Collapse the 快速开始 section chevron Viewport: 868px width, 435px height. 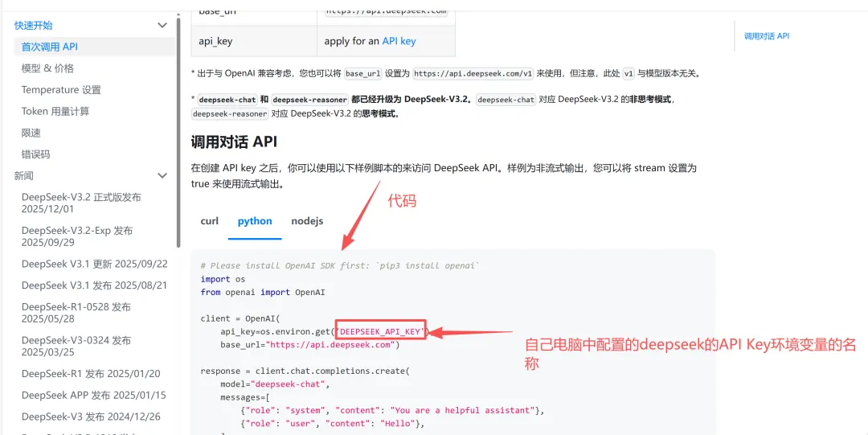coord(162,26)
